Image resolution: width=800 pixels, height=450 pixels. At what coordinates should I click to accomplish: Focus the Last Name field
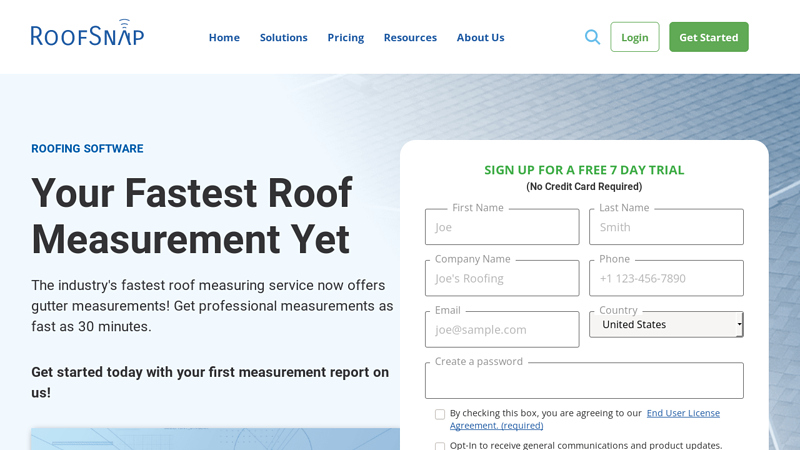(x=666, y=227)
